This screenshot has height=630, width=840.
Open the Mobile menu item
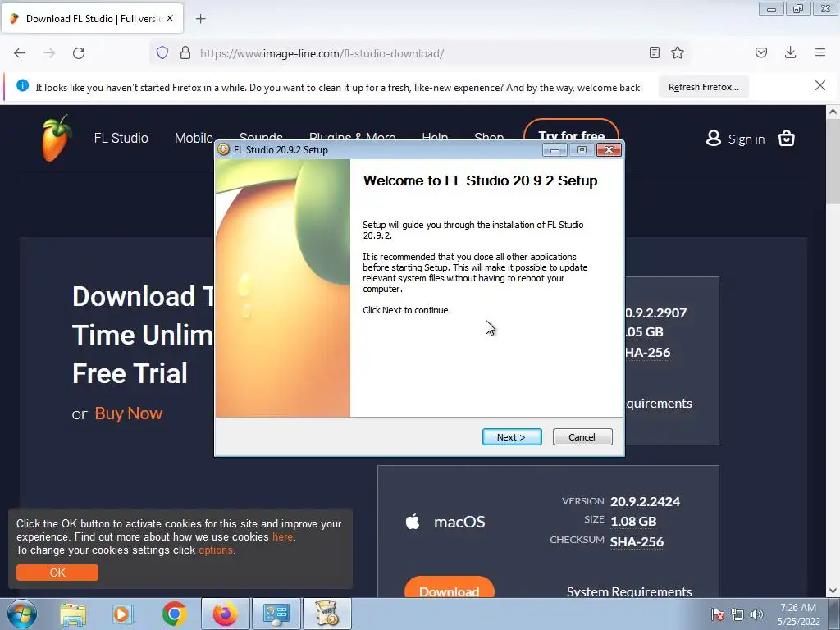click(194, 138)
